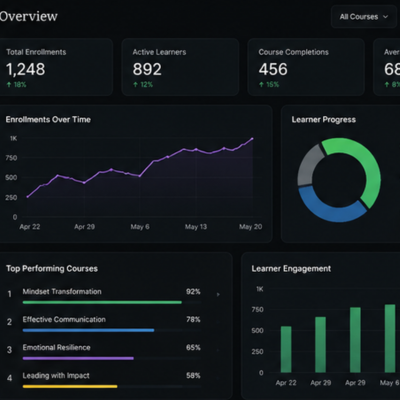Open the Total Enrollments card

tap(55, 67)
